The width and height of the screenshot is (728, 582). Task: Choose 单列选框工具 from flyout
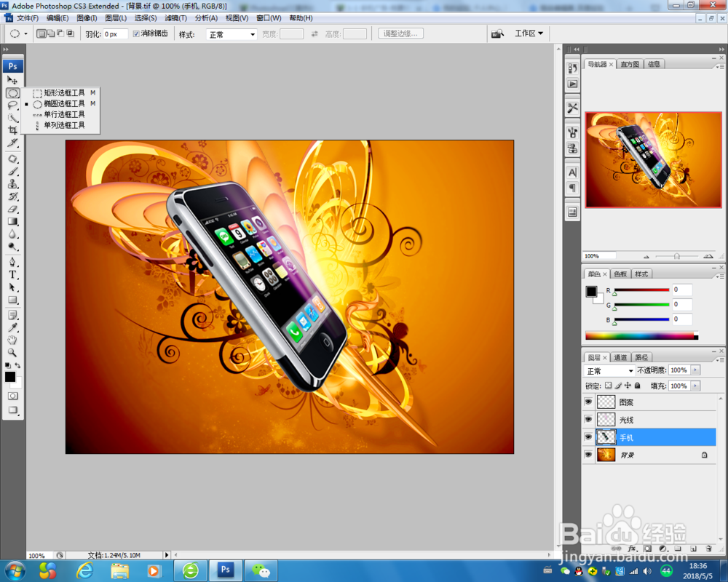pos(60,125)
